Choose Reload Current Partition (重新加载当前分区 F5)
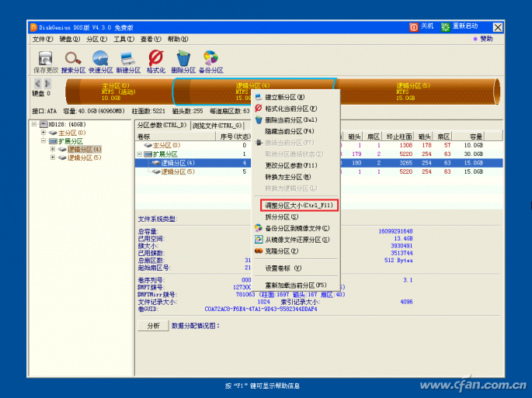The height and width of the screenshot is (398, 532). (296, 285)
